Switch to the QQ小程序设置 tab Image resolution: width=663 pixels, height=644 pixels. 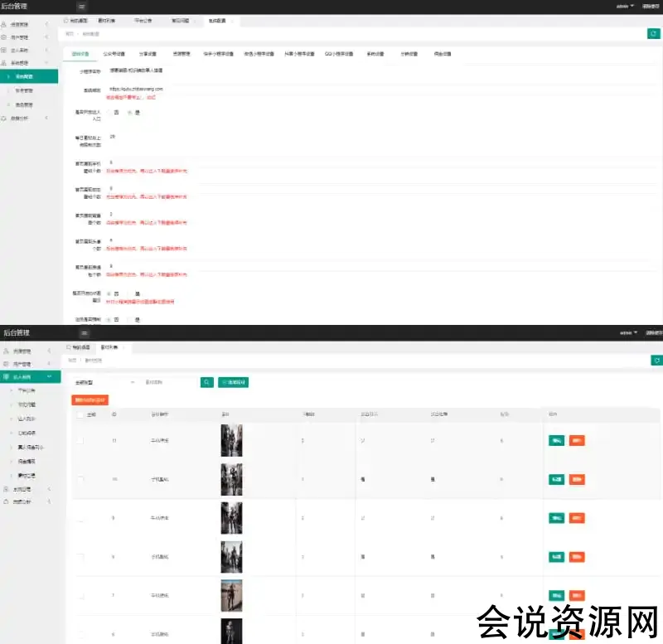[336, 53]
